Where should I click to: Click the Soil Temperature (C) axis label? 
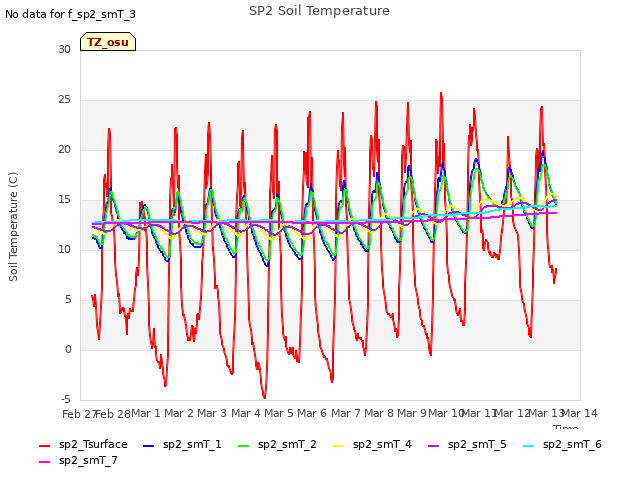click(x=13, y=227)
